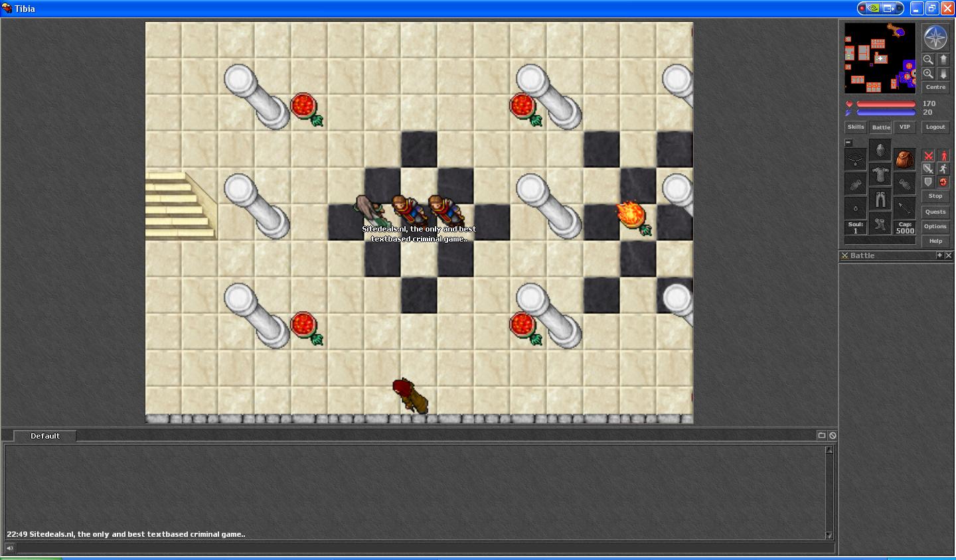Collapse the inventory panel with minus button
Screen dimensions: 956x560
point(848,142)
